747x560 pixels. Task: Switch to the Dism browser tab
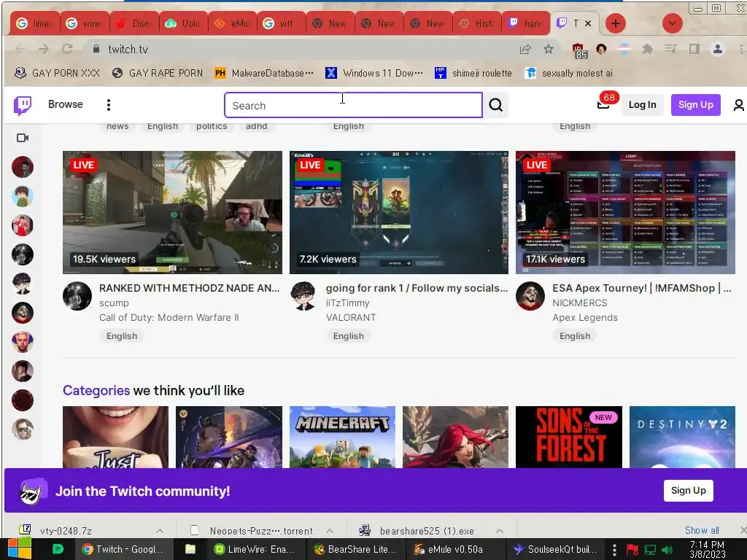[x=134, y=23]
